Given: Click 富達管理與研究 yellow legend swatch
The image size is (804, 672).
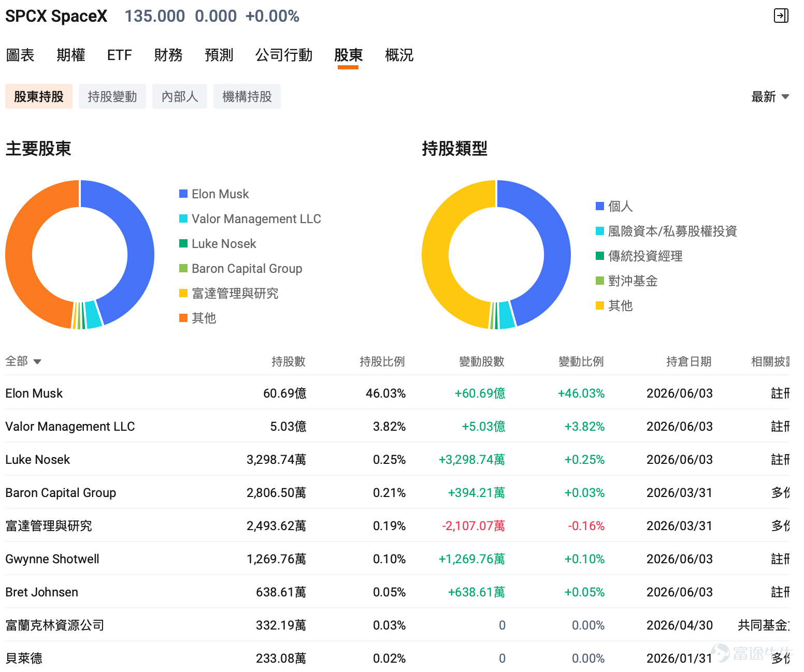Looking at the screenshot, I should 183,293.
